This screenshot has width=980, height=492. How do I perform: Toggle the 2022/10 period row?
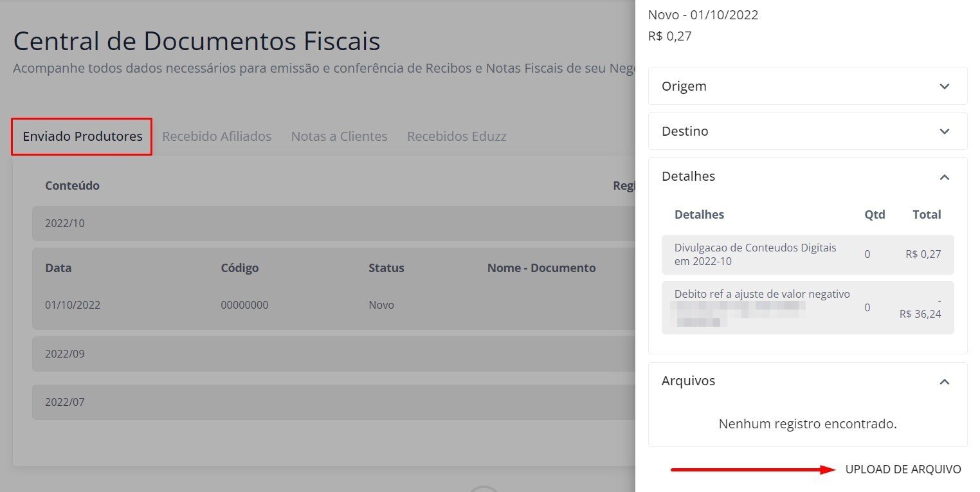[x=64, y=224]
